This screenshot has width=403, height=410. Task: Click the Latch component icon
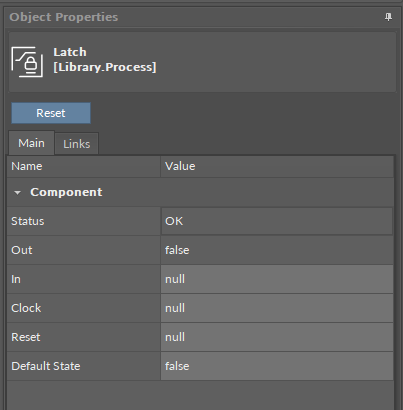click(x=27, y=62)
